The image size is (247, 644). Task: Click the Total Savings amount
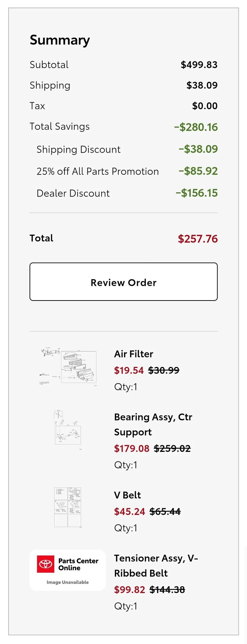tap(196, 127)
